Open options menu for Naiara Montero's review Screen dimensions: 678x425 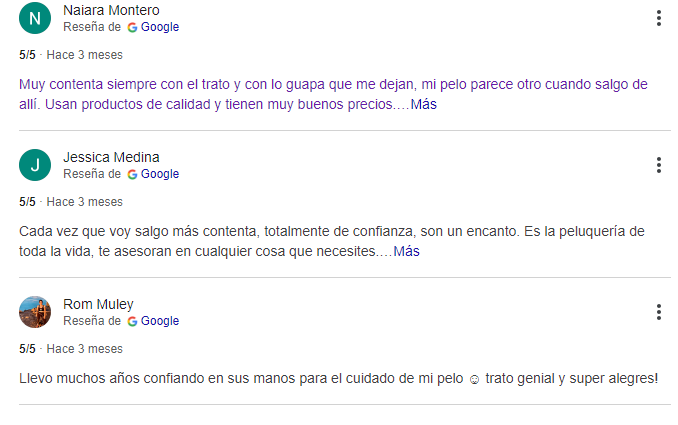[658, 18]
